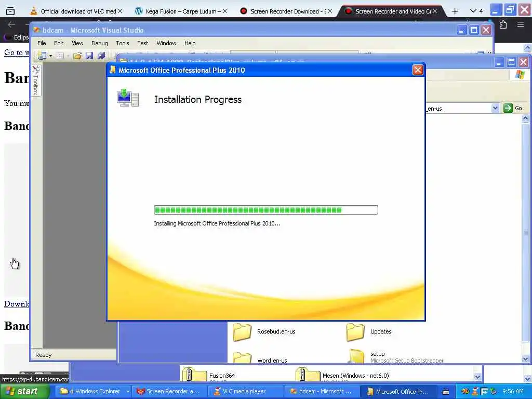Click the 9:56 AM clock in tray
This screenshot has height=399, width=532.
pyautogui.click(x=512, y=391)
